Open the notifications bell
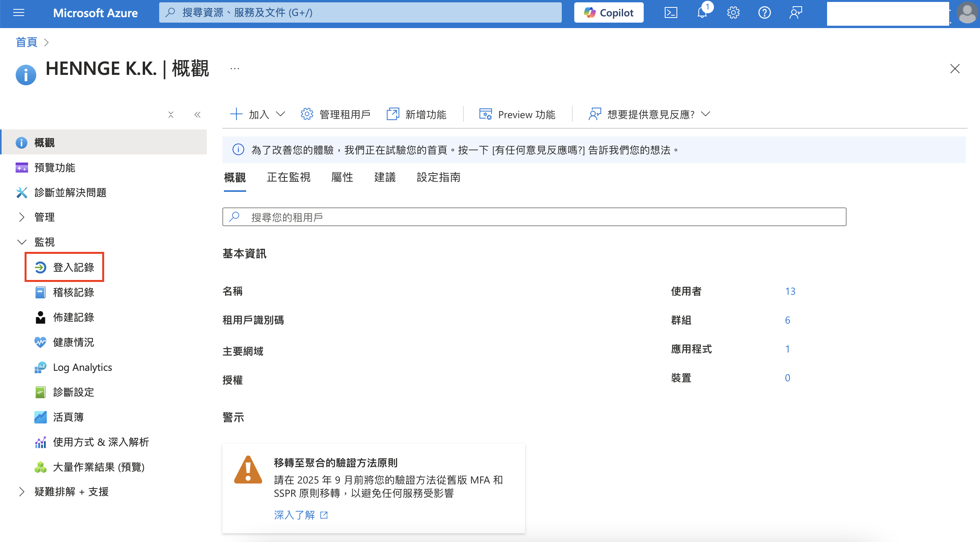Viewport: 980px width, 542px height. coord(702,13)
